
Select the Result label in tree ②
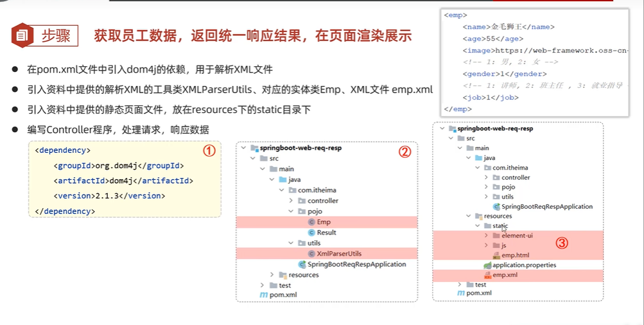(327, 233)
